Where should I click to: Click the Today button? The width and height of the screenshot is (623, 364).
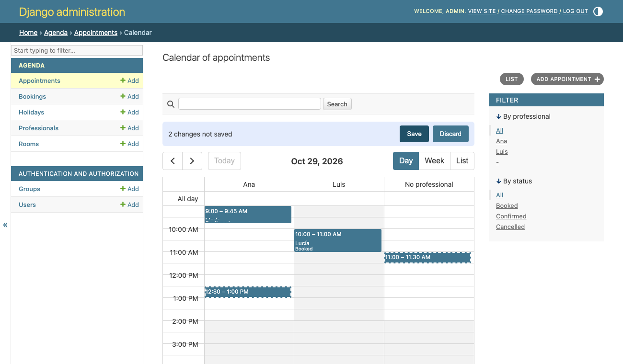pos(224,161)
